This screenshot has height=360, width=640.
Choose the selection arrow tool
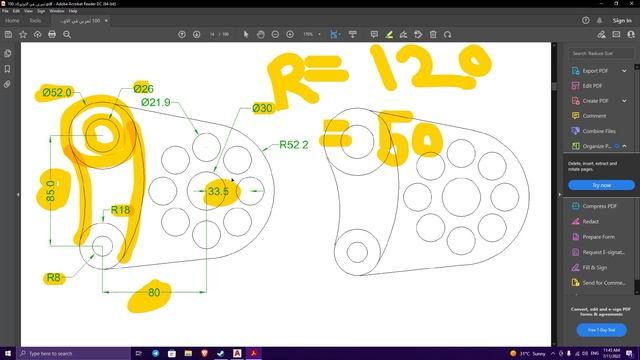click(246, 35)
